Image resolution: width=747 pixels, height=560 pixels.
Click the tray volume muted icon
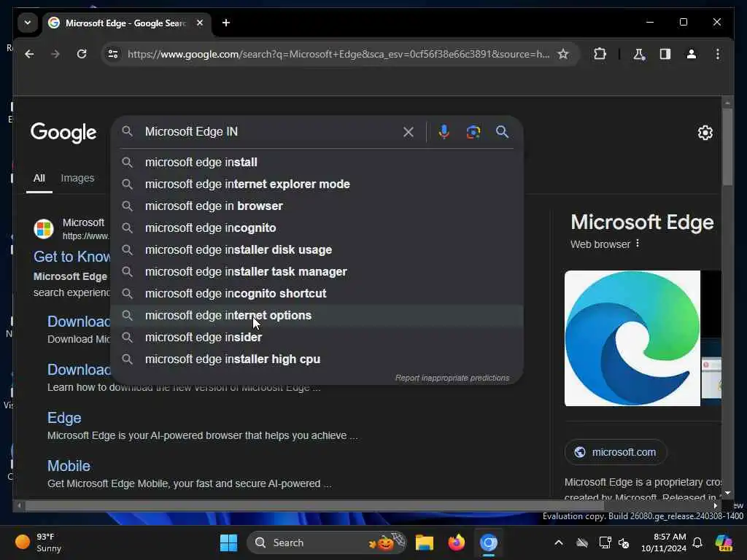coord(624,542)
